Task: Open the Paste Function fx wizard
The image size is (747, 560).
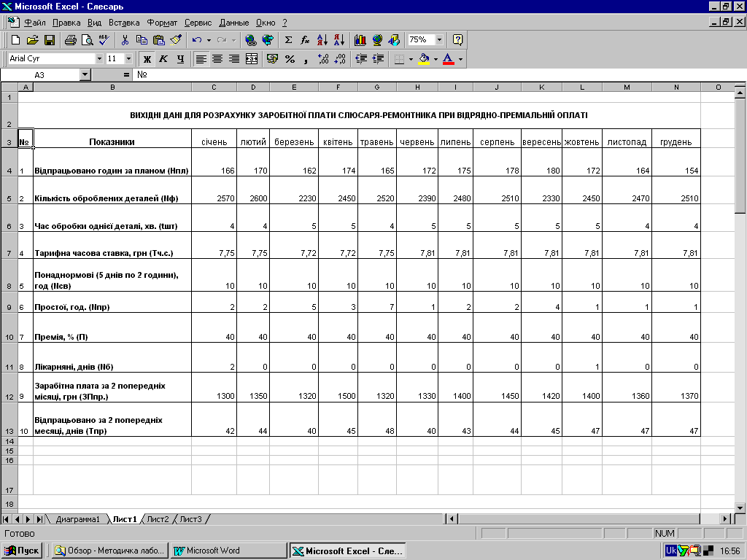Action: (305, 40)
